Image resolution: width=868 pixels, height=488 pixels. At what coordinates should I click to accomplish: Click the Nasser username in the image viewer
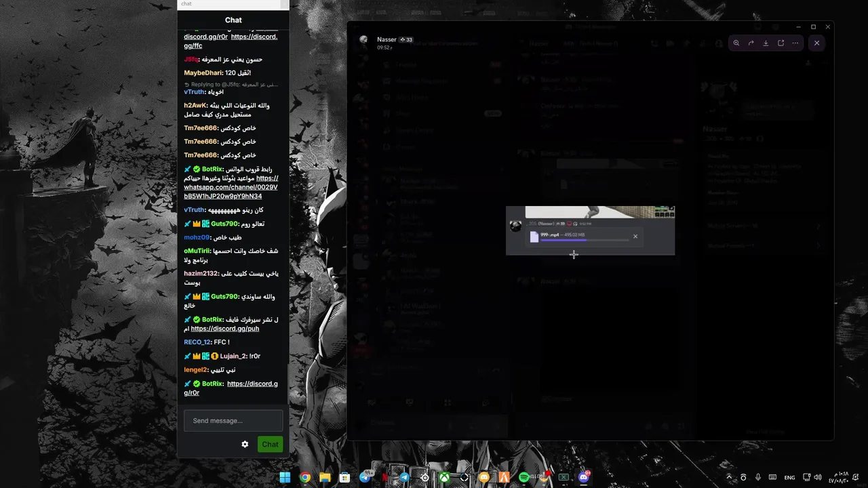[x=387, y=40]
